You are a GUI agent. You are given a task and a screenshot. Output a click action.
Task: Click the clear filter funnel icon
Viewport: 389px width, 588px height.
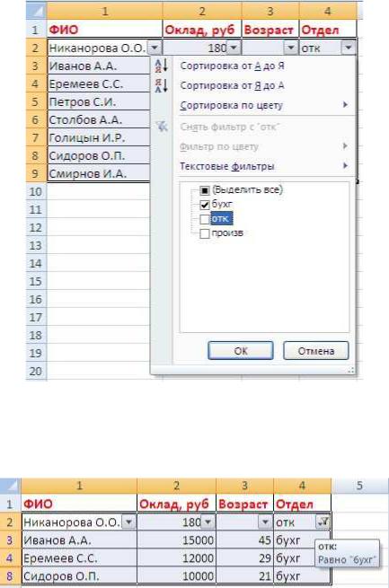[162, 127]
